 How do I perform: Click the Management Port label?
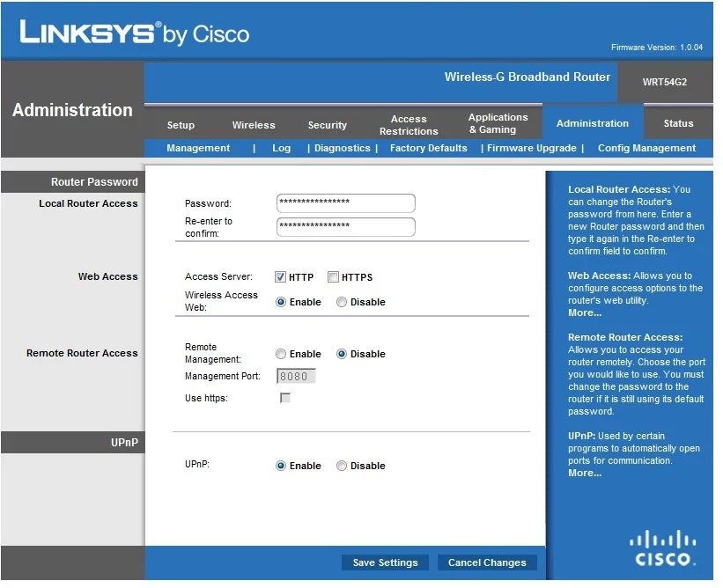click(x=223, y=376)
